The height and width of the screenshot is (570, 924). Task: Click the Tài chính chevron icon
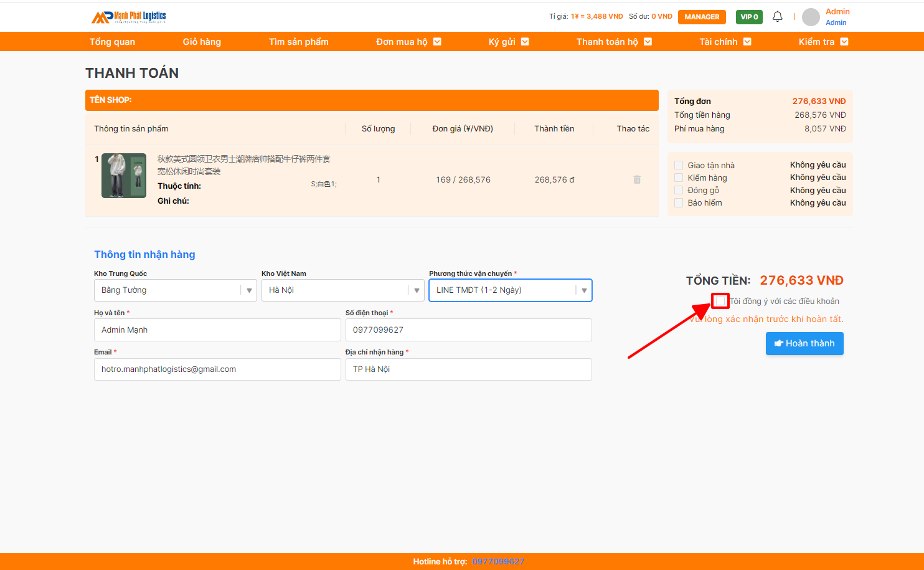pyautogui.click(x=747, y=42)
